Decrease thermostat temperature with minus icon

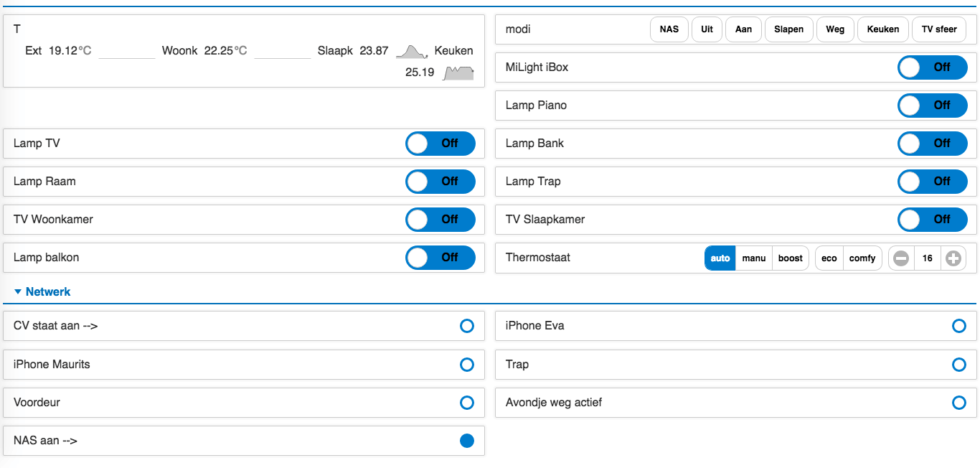click(901, 258)
